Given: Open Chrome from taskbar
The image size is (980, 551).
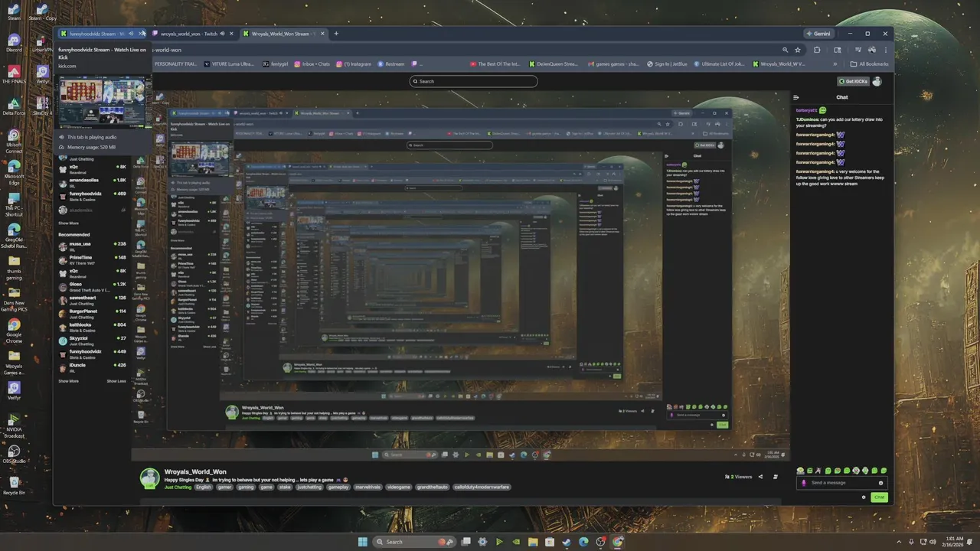Looking at the screenshot, I should (618, 542).
